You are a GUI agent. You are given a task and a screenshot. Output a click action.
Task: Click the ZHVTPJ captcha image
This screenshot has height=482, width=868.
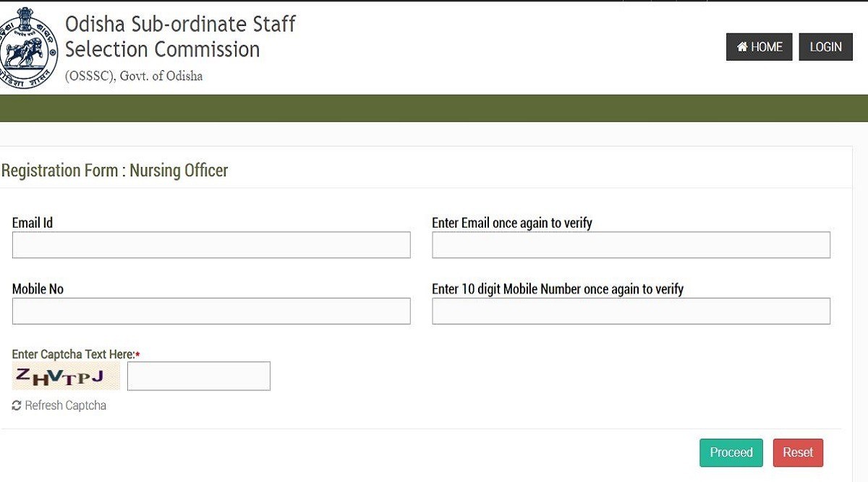[66, 376]
